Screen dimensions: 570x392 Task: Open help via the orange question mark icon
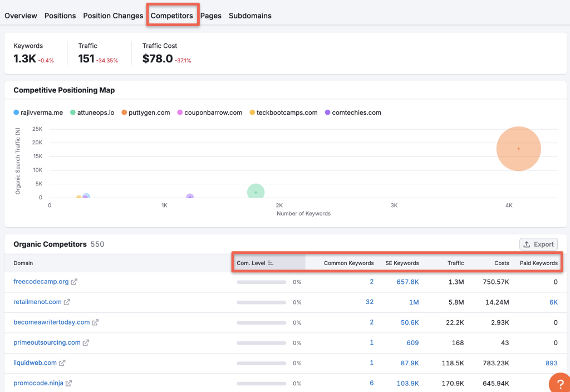point(559,383)
